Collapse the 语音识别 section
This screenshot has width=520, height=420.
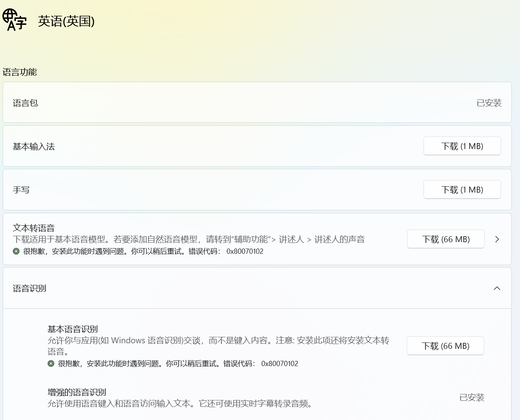click(497, 289)
